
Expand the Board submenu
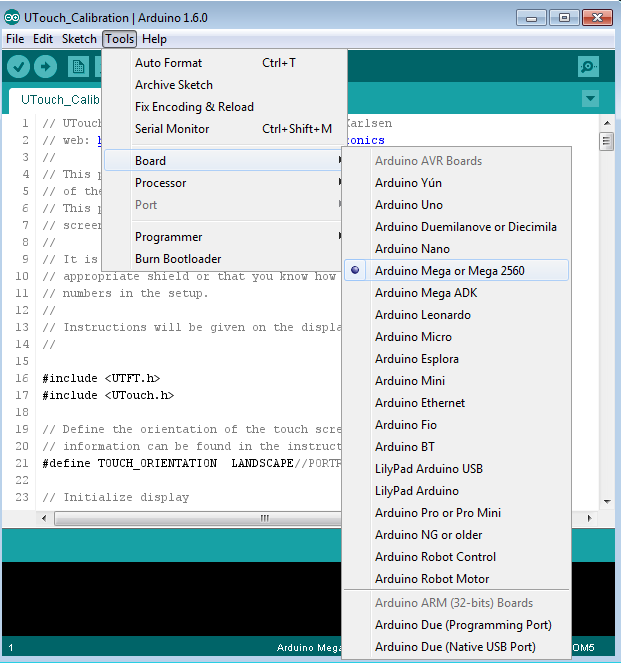(223, 161)
